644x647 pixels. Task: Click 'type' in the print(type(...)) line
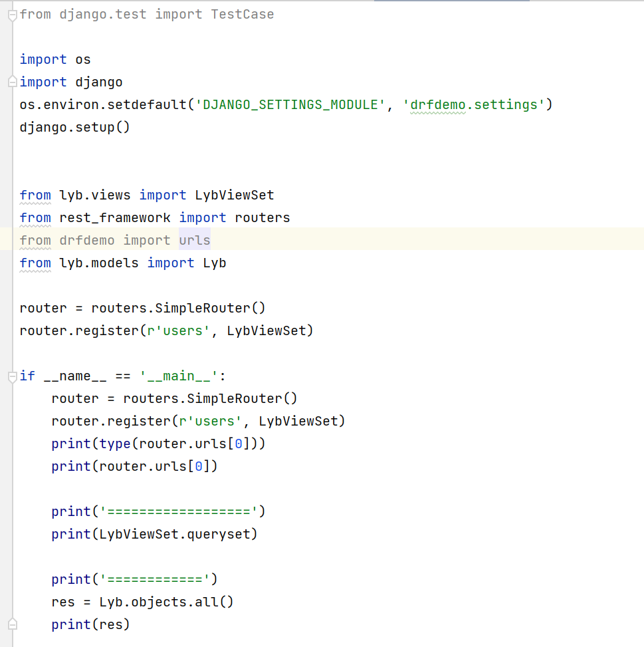[x=115, y=444]
